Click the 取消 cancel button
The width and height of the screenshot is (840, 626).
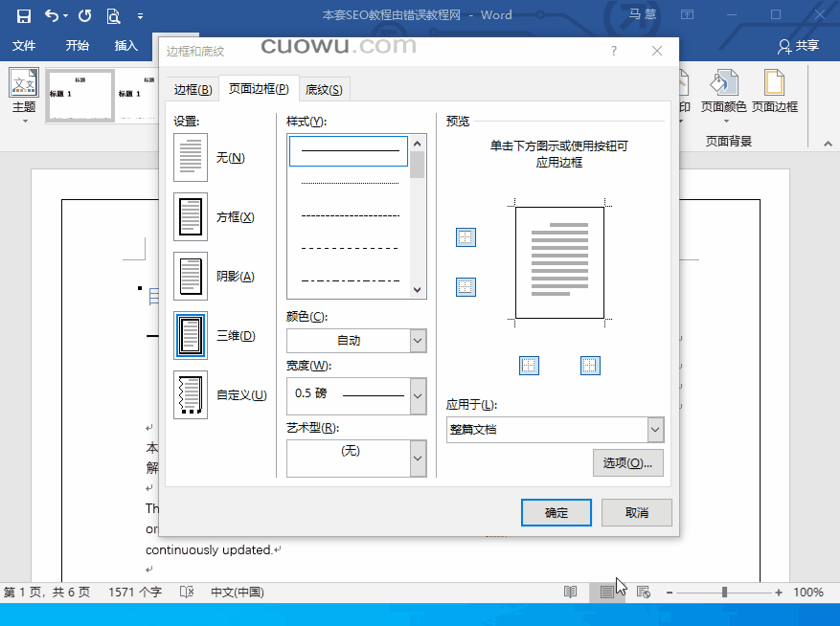636,512
